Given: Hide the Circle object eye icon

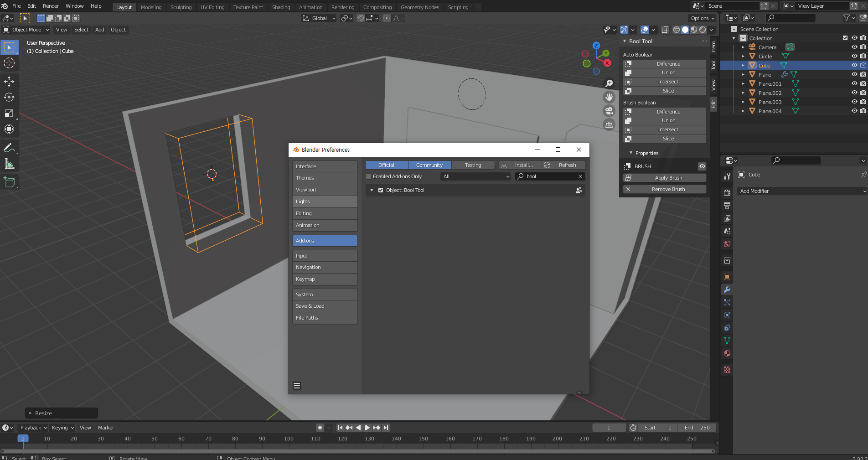Looking at the screenshot, I should point(854,56).
